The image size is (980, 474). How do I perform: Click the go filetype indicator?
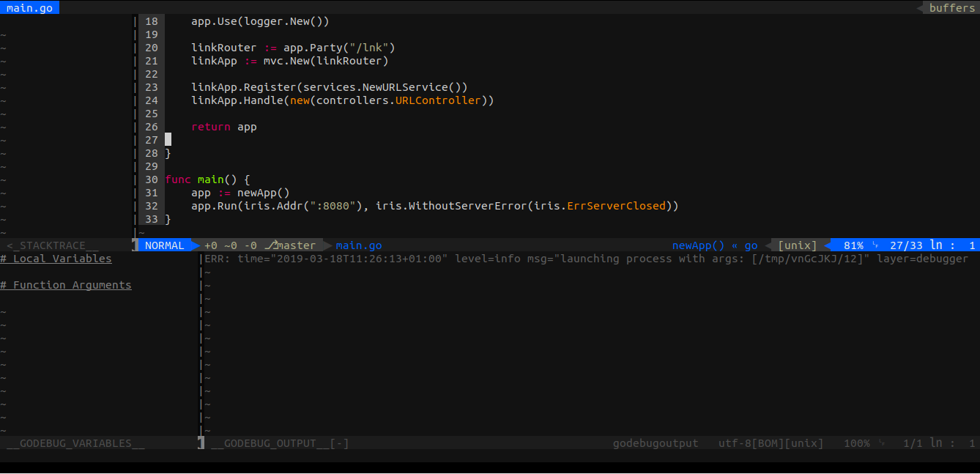(x=751, y=245)
